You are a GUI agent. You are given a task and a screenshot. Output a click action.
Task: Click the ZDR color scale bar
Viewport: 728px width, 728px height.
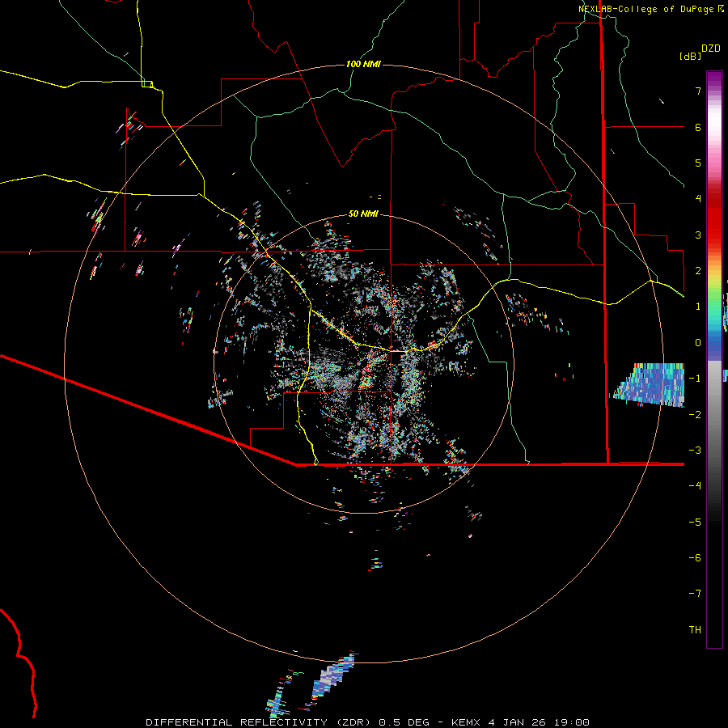714,359
